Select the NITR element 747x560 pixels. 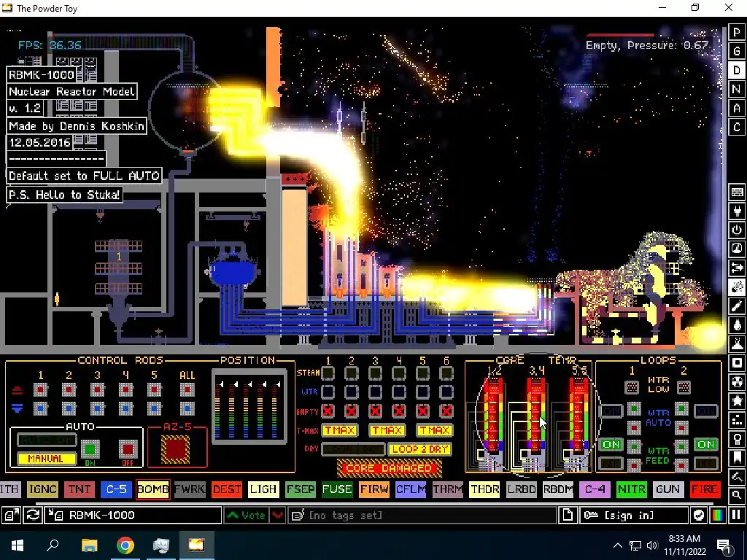pos(631,489)
